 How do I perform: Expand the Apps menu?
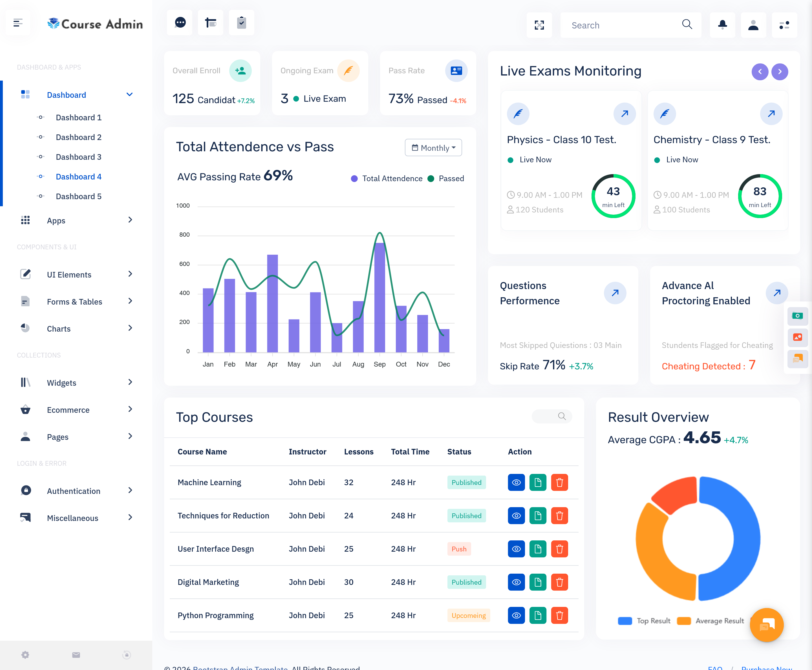(x=76, y=220)
